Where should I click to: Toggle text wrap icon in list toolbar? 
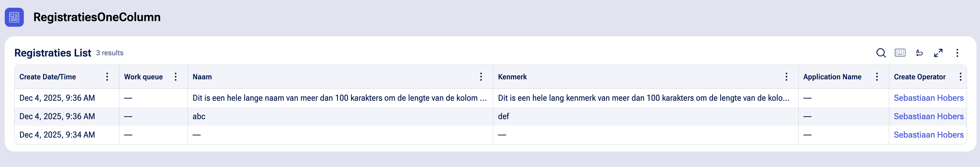pyautogui.click(x=919, y=53)
